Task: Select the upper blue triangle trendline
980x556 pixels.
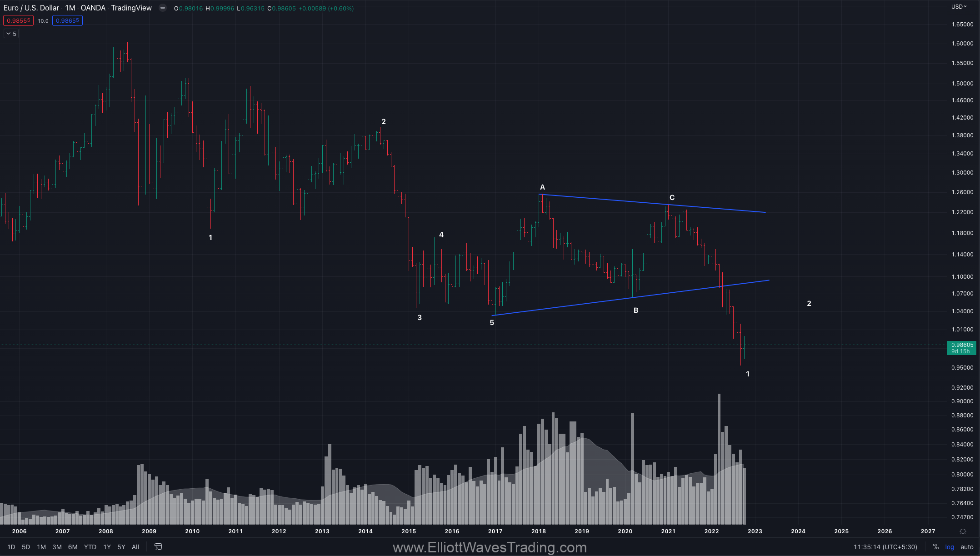Action: [652, 203]
